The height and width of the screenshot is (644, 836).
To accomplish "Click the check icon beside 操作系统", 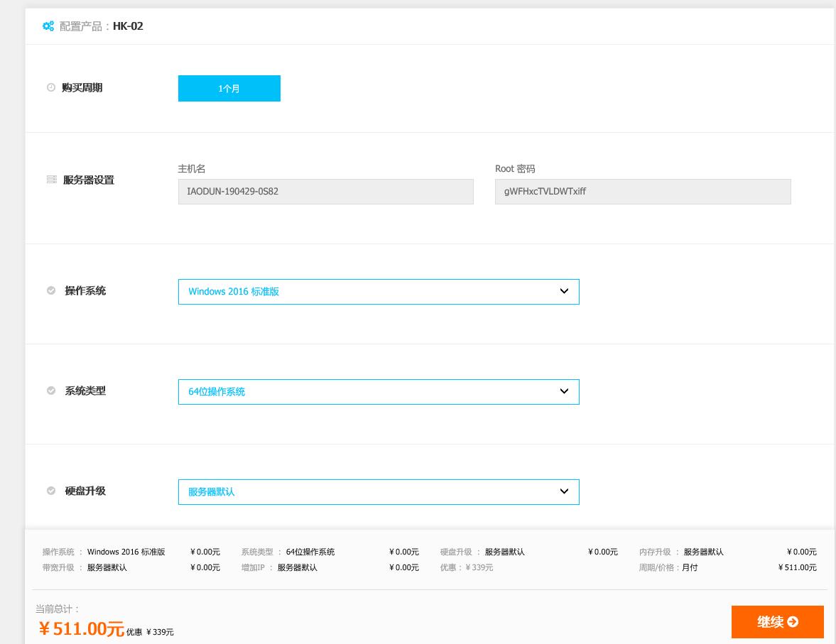I will point(51,290).
